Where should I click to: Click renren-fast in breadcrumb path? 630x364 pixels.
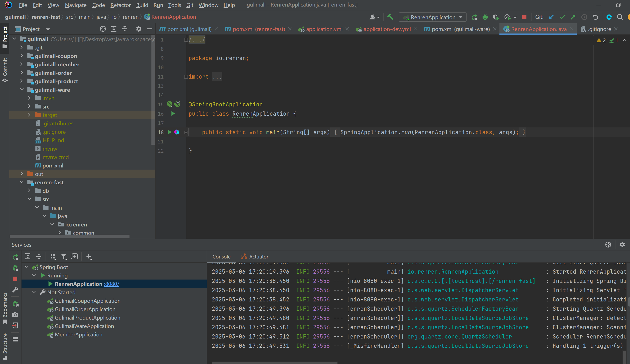pos(46,17)
